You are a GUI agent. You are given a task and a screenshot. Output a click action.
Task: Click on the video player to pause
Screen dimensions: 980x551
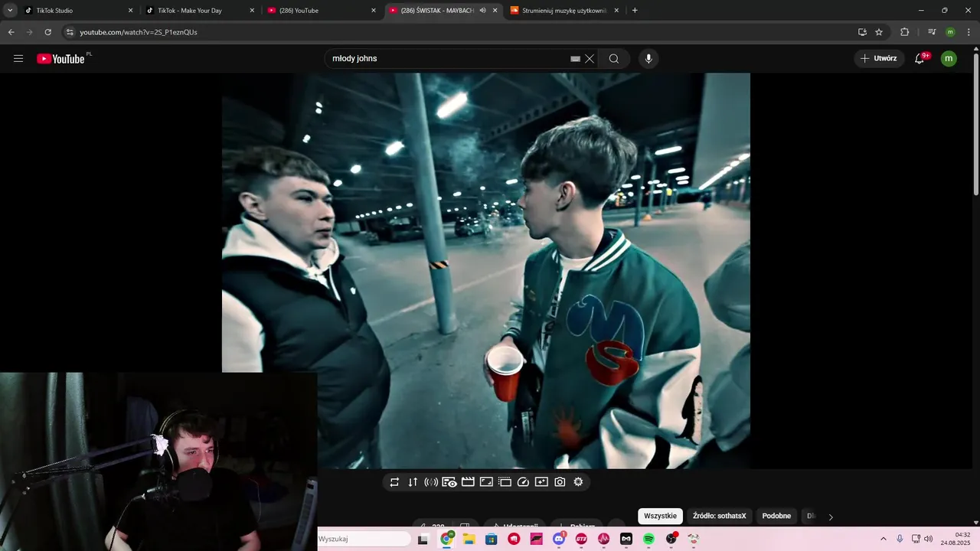coord(486,270)
